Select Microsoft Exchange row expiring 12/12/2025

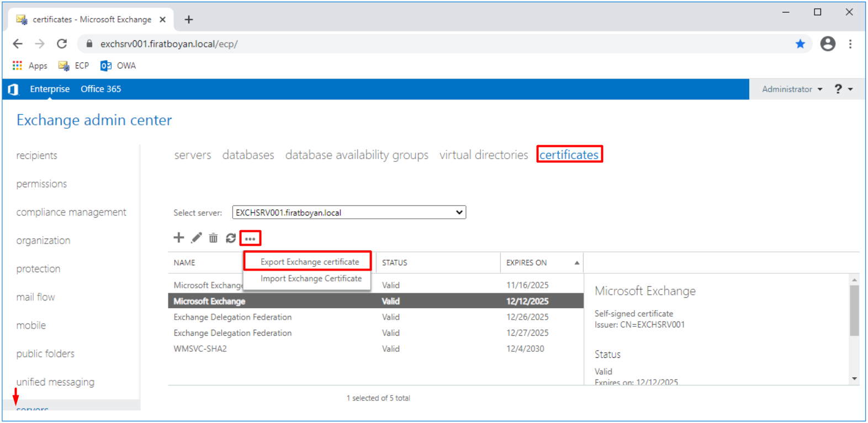[x=375, y=301]
